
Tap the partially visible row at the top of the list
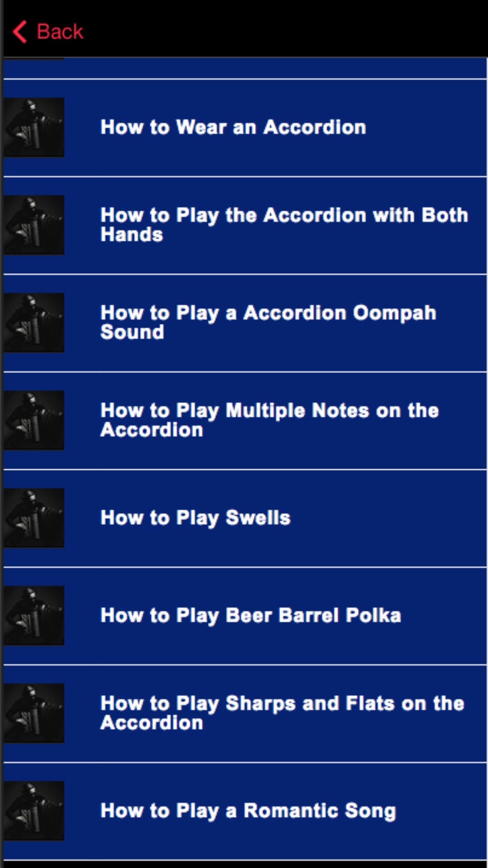tap(245, 68)
